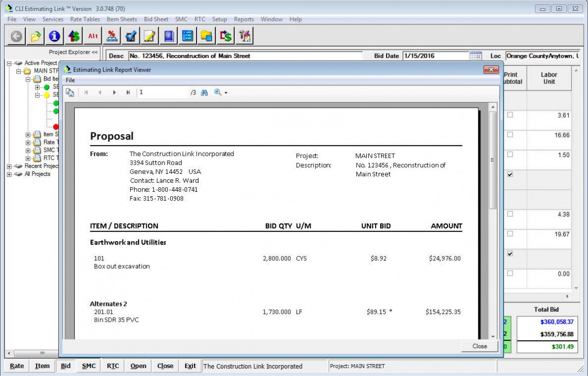Open the Reports menu

(244, 19)
